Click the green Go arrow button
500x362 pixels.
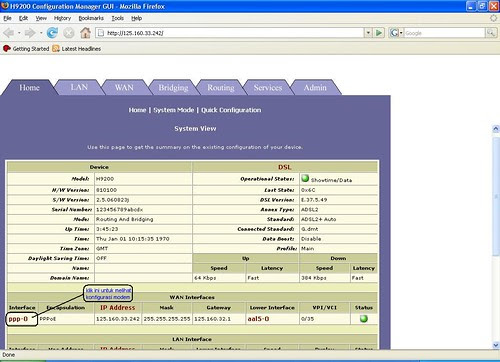click(x=379, y=33)
